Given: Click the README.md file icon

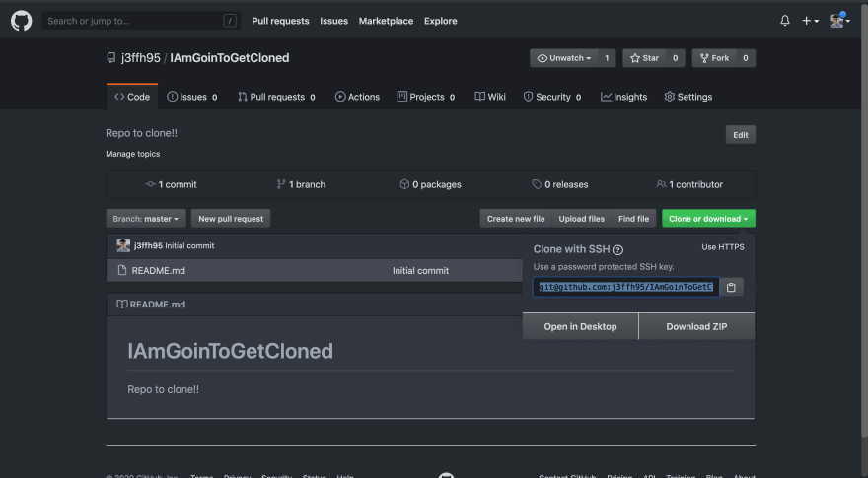Looking at the screenshot, I should pos(122,270).
